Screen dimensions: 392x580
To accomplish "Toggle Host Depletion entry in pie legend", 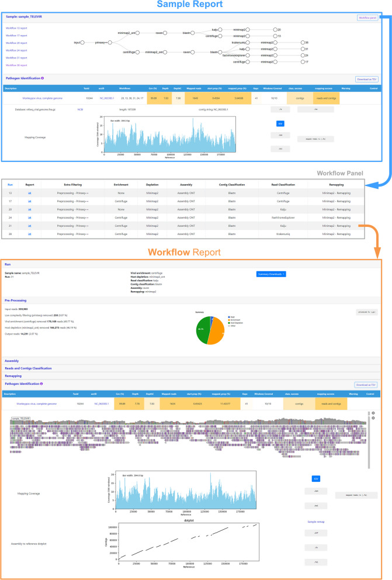I will tap(235, 323).
